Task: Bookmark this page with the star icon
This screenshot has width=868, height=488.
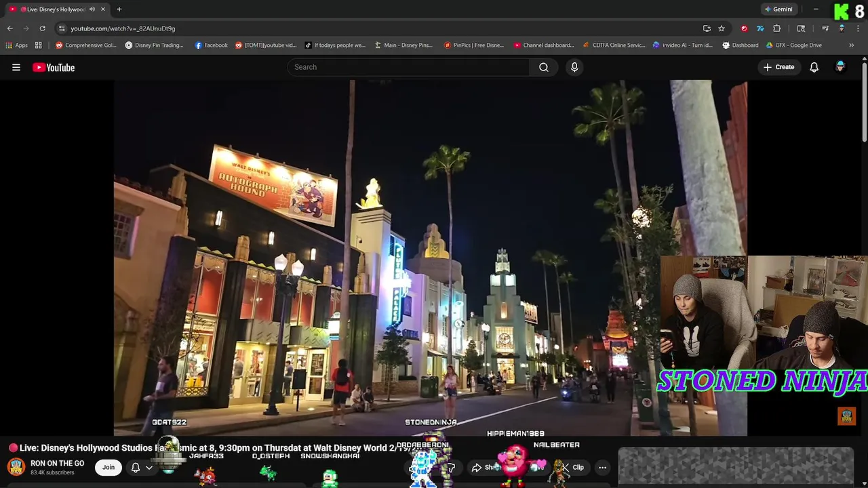Action: coord(722,28)
